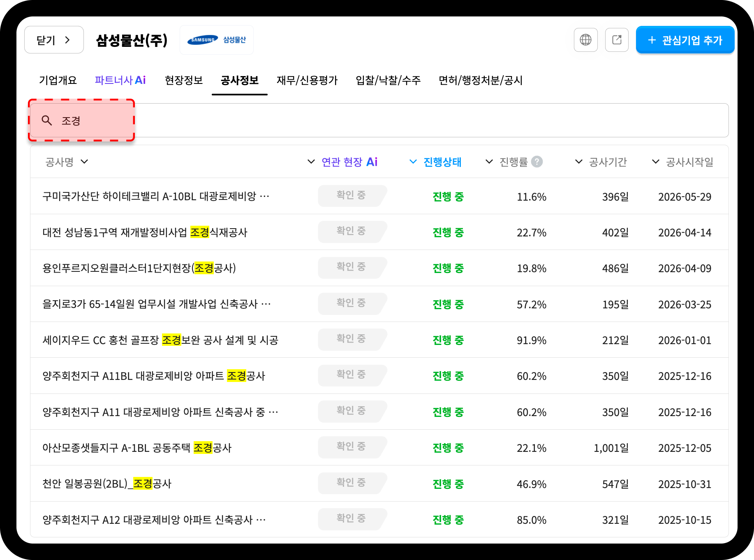Sort by 공사명 column chevron

coord(84,162)
